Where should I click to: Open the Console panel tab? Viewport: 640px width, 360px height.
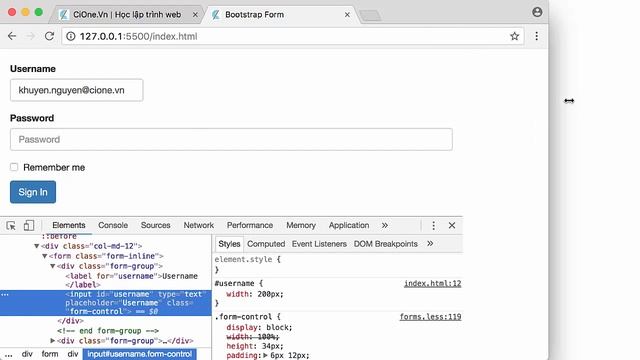tap(113, 225)
